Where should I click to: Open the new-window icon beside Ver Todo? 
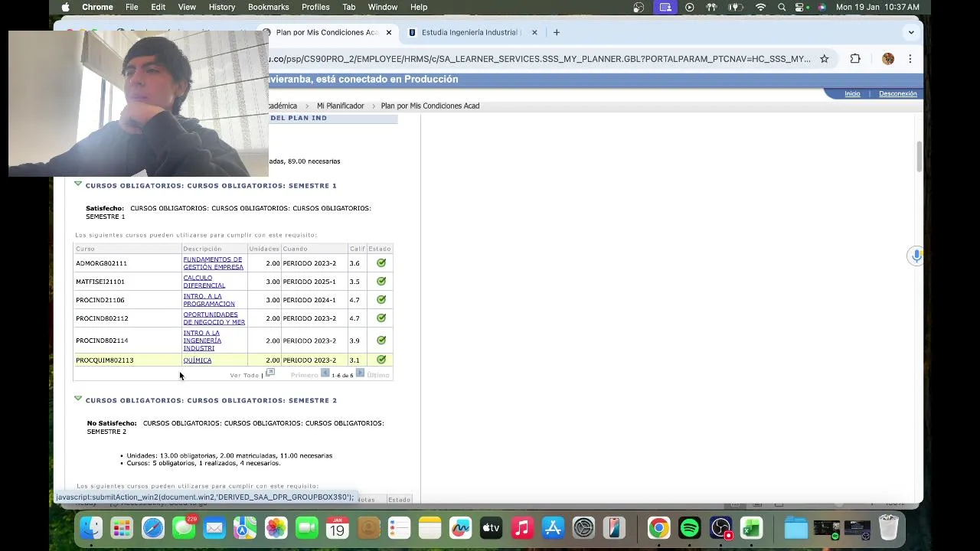click(269, 373)
